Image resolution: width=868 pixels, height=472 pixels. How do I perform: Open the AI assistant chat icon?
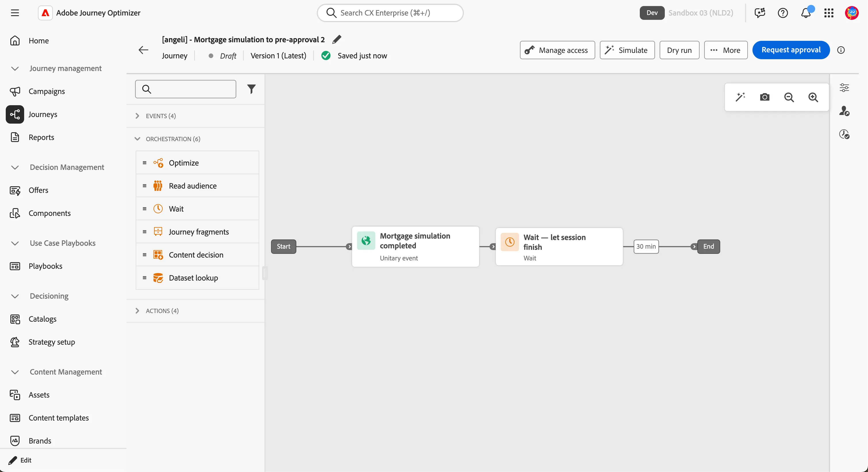[760, 13]
